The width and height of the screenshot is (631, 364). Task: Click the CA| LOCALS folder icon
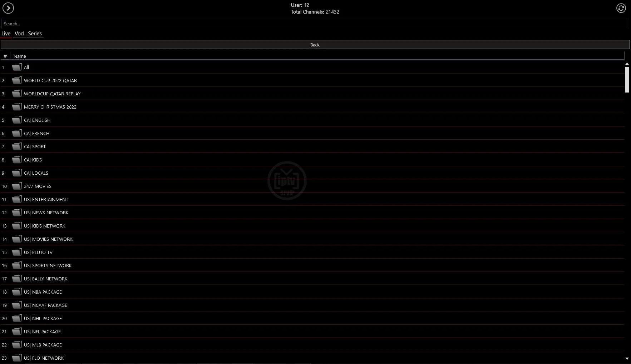(17, 173)
